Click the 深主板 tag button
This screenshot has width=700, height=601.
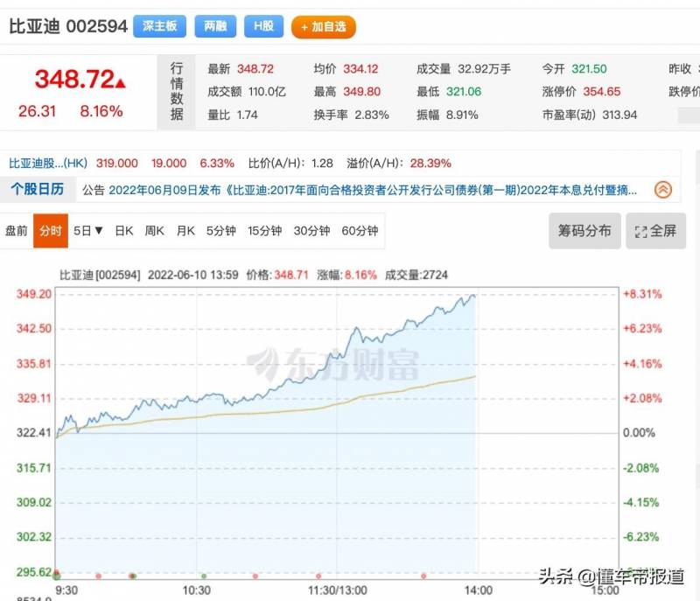(159, 26)
